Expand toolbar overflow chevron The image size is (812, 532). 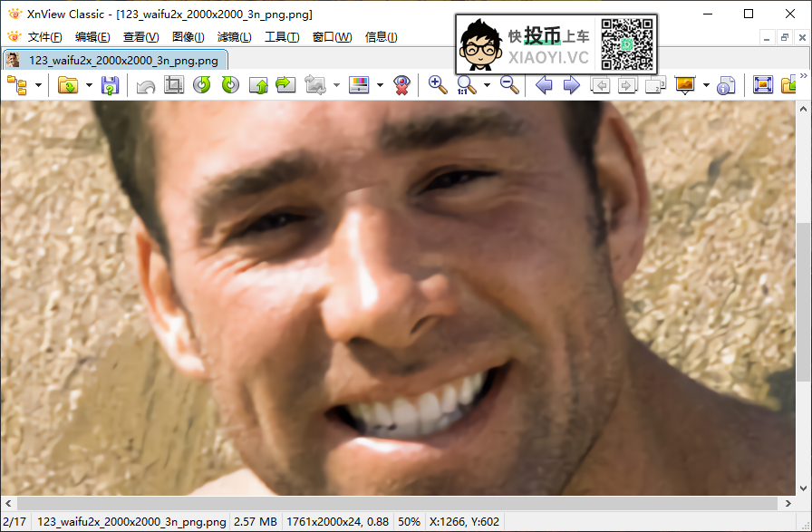tap(804, 75)
